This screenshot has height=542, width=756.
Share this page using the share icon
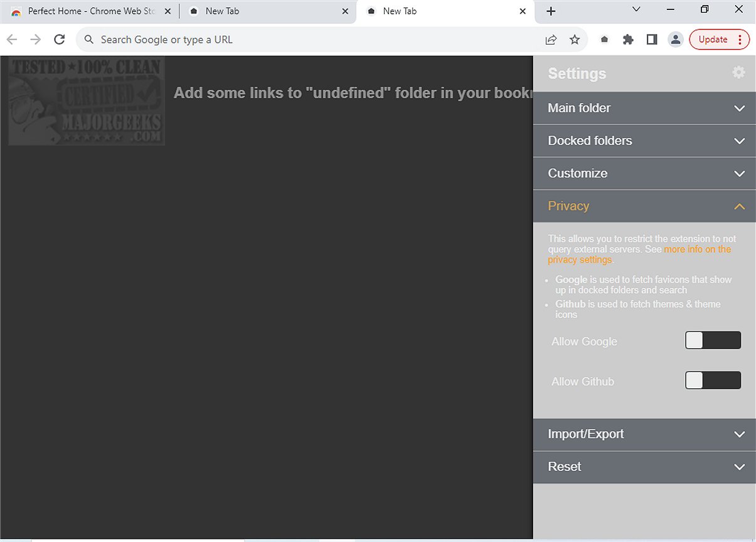(x=551, y=40)
